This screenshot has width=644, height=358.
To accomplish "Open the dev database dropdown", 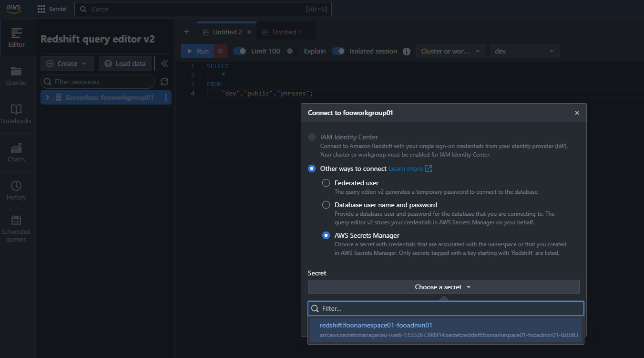I will (525, 51).
